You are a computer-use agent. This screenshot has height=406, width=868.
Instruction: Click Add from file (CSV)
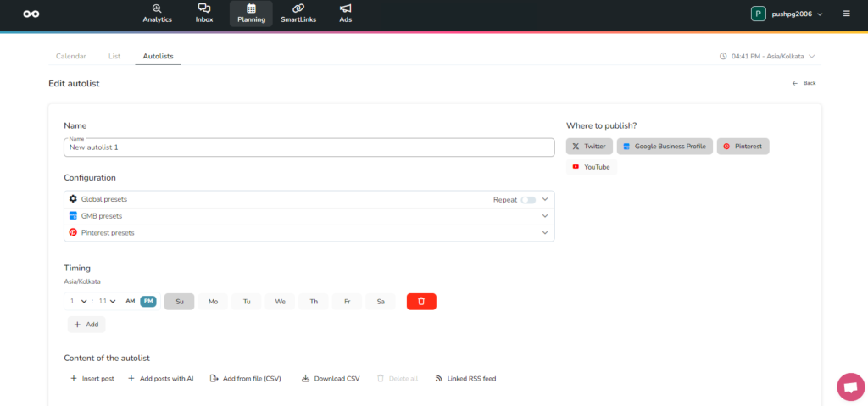pos(246,379)
